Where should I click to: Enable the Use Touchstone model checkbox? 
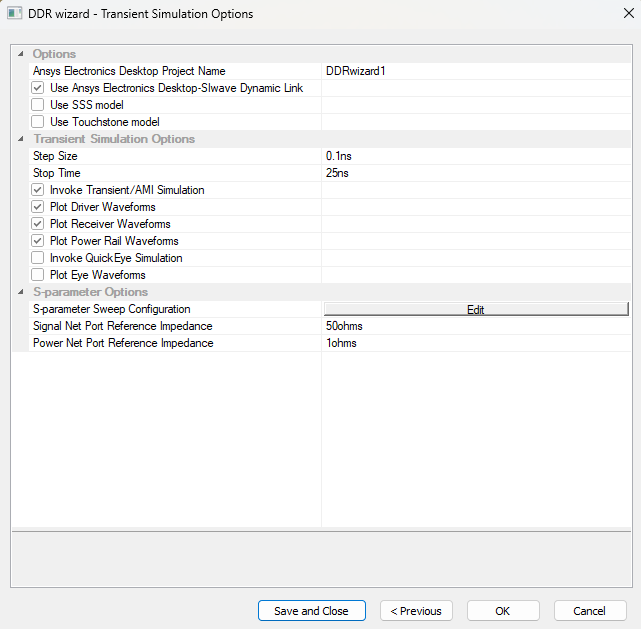[x=38, y=122]
